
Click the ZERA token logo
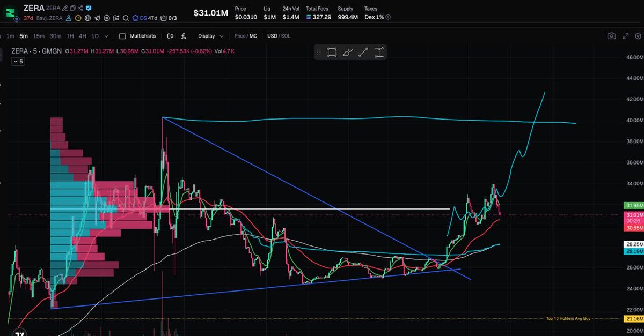pyautogui.click(x=10, y=13)
